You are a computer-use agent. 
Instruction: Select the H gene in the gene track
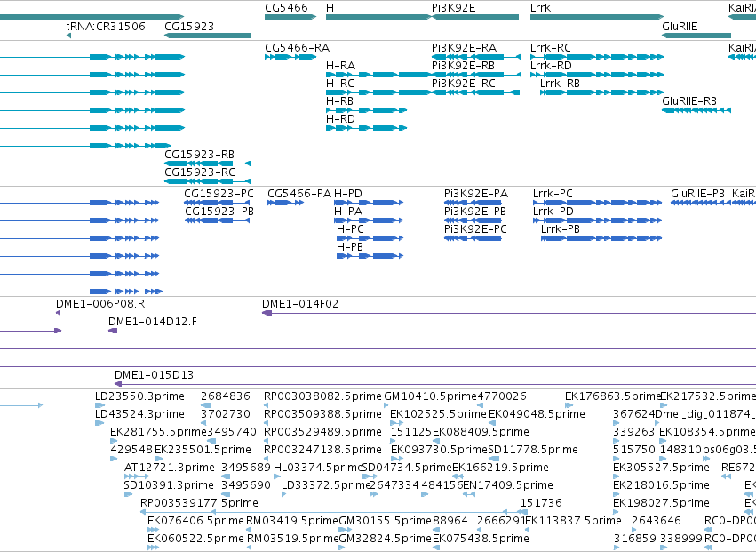pyautogui.click(x=378, y=17)
